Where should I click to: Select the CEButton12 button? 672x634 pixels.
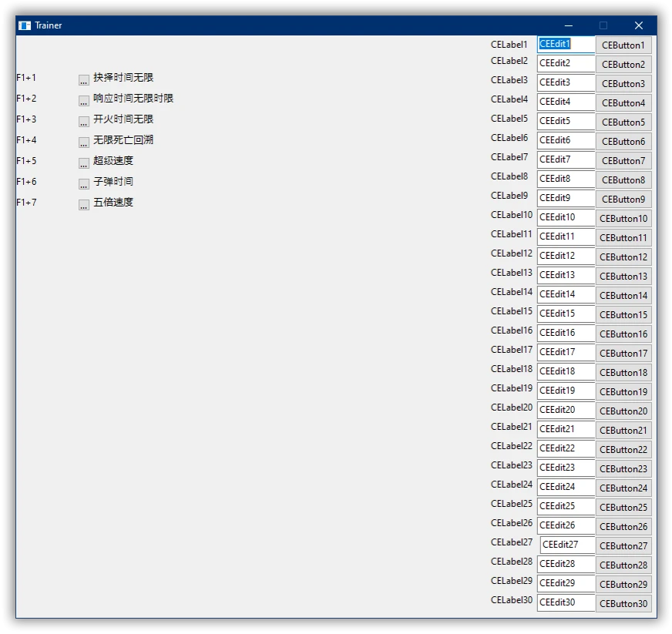623,257
